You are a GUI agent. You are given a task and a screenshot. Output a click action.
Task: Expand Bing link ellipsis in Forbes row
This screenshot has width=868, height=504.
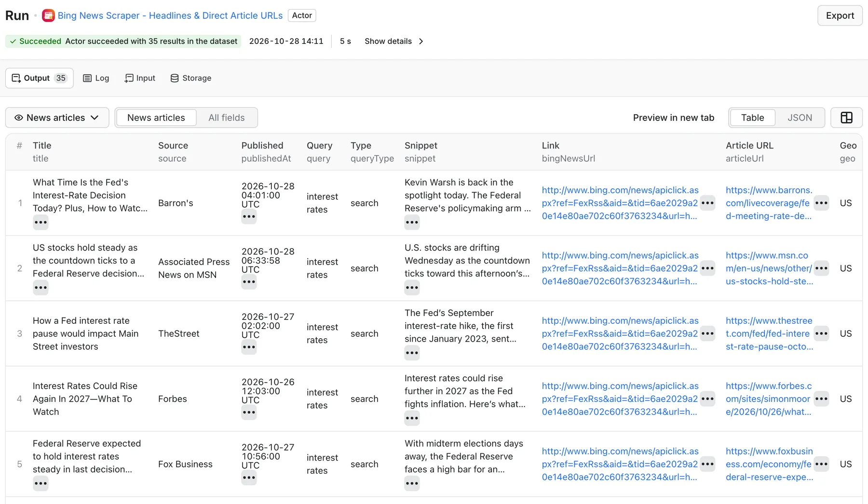point(707,399)
